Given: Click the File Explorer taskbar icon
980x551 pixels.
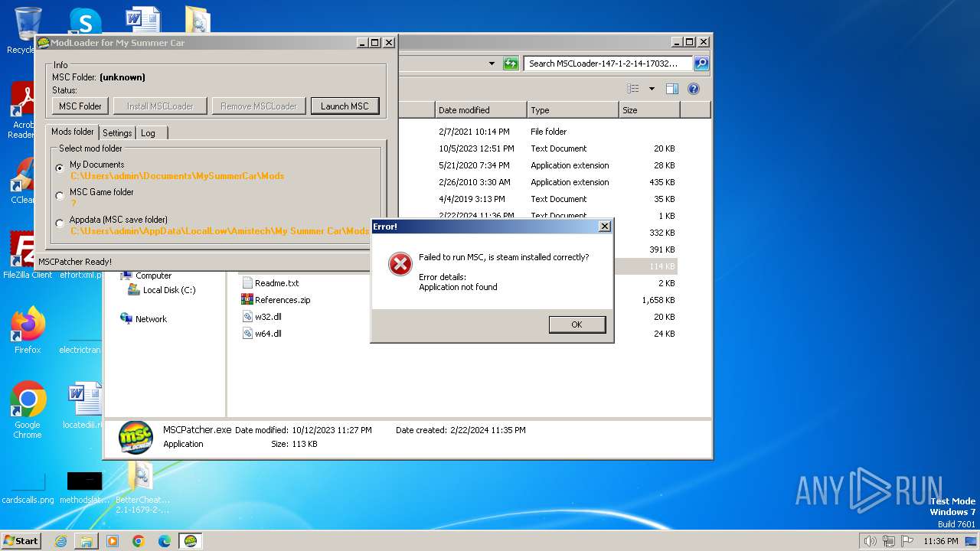Looking at the screenshot, I should pos(87,541).
